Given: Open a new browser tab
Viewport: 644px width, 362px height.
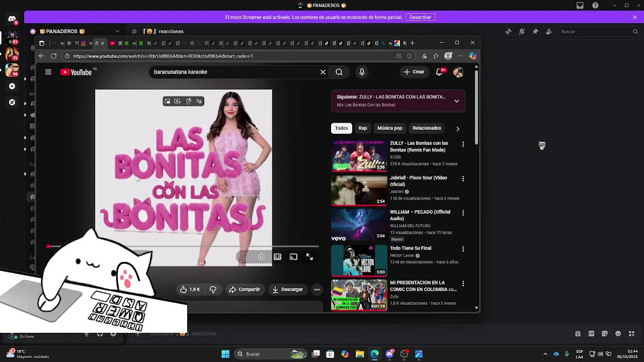Looking at the screenshot, I should pos(412,43).
